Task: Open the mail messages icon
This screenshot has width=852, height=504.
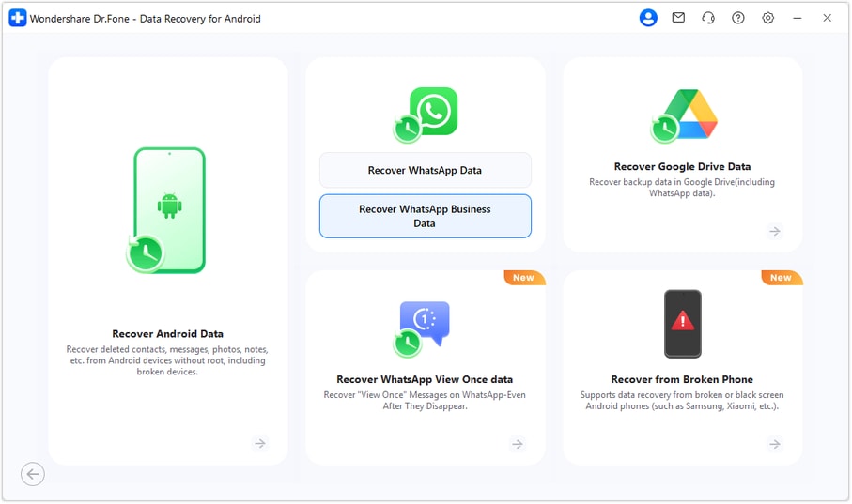Action: click(x=678, y=18)
